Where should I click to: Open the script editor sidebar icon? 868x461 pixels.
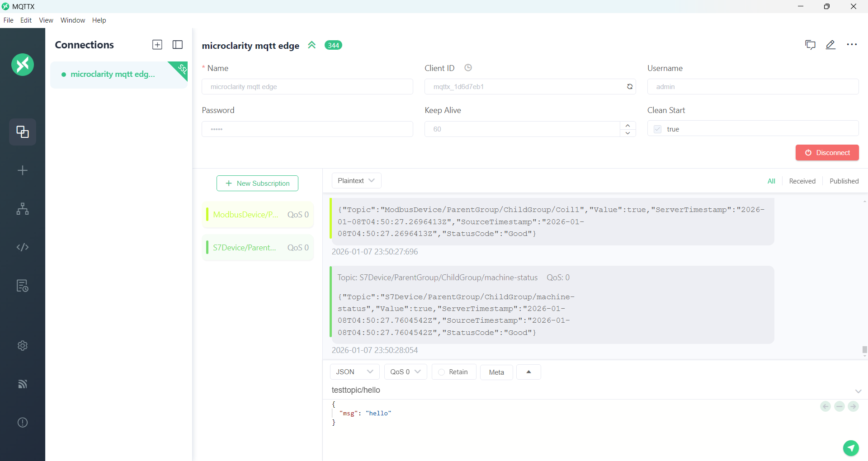[23, 247]
